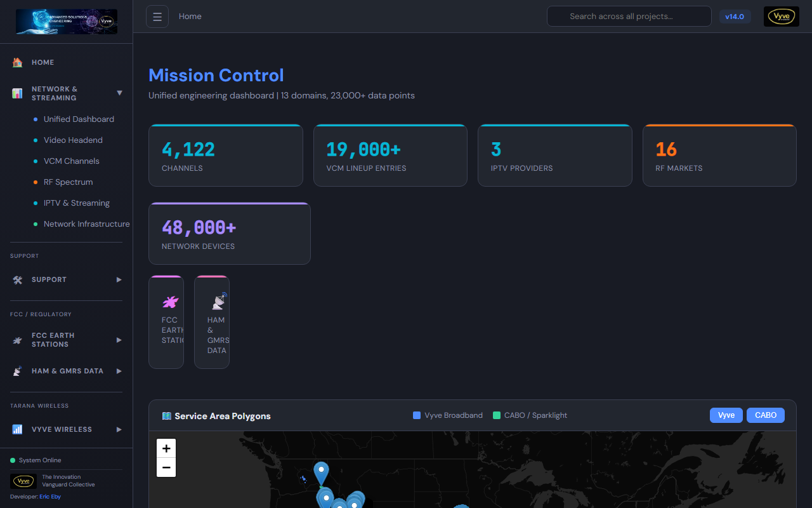Open IPTV & Streaming in sidebar

tap(76, 203)
